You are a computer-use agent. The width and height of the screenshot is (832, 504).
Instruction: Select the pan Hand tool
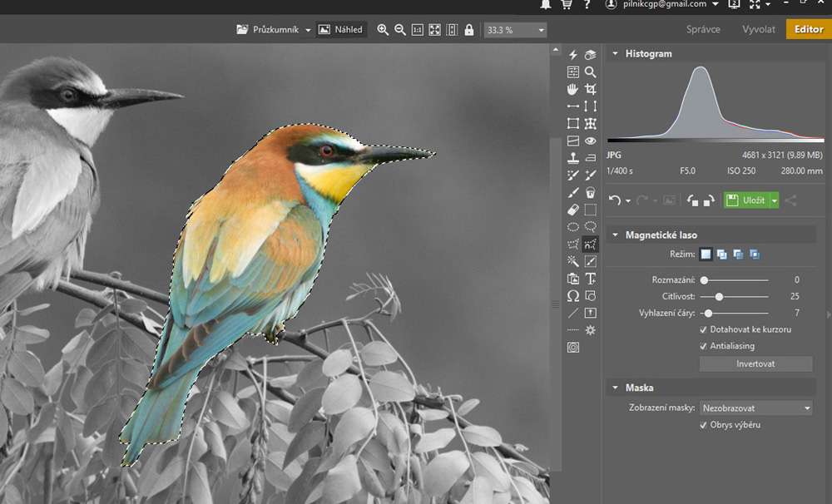[x=573, y=89]
